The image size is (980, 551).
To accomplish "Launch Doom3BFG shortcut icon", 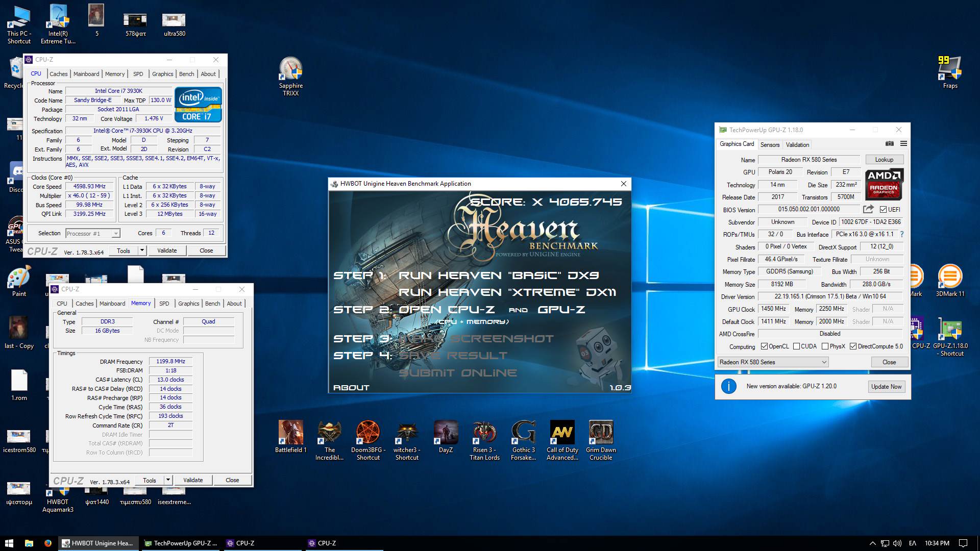I will pyautogui.click(x=368, y=440).
